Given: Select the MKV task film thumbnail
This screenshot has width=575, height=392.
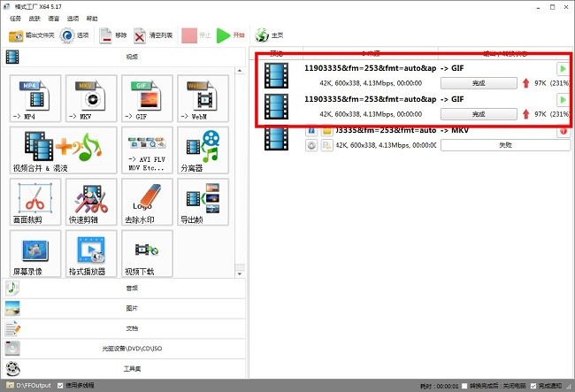Looking at the screenshot, I should 276,139.
